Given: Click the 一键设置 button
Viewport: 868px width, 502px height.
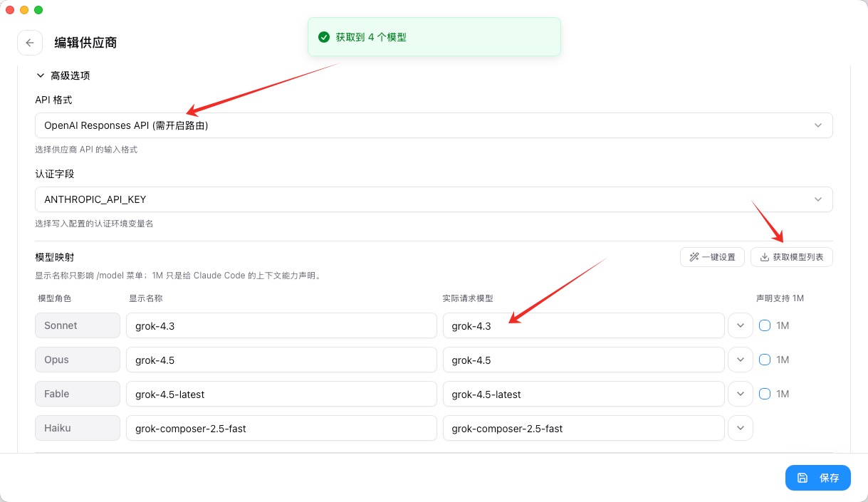Looking at the screenshot, I should pos(712,257).
